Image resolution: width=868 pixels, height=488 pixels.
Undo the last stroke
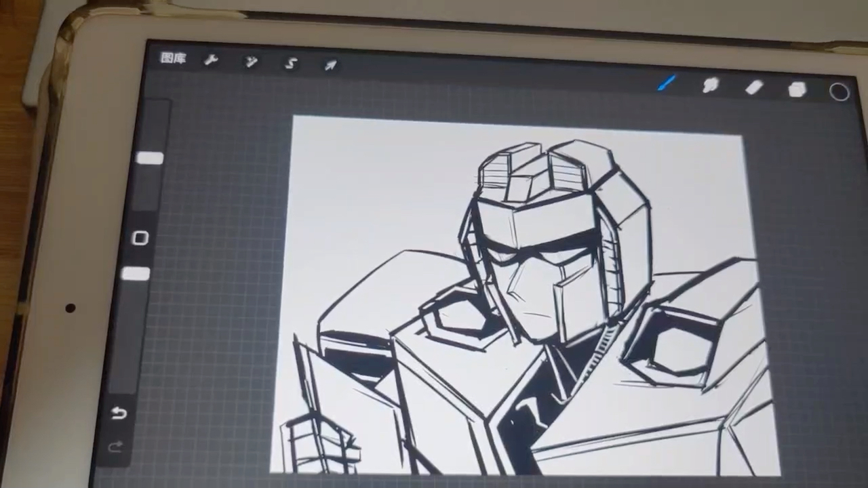click(x=119, y=413)
